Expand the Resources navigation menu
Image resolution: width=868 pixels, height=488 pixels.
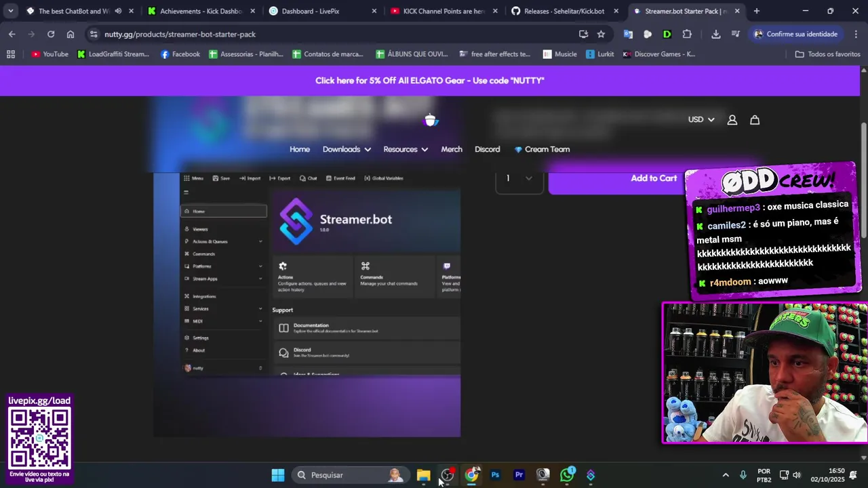click(x=406, y=149)
